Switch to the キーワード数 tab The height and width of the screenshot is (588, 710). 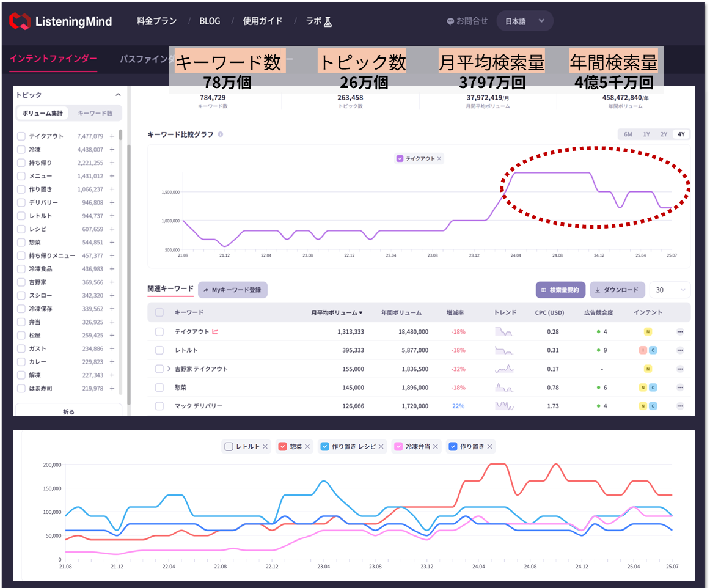95,113
